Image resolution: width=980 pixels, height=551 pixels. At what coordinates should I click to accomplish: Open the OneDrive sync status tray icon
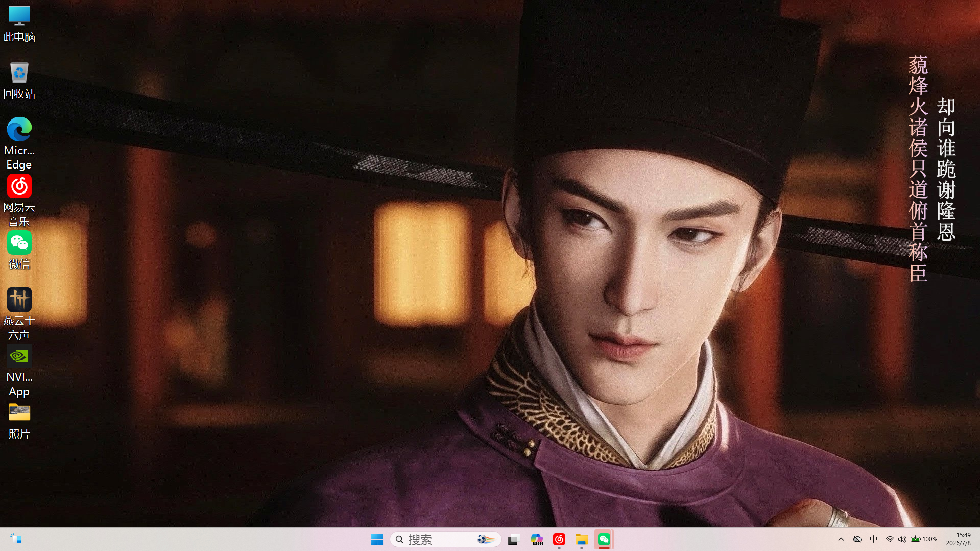[x=857, y=539]
